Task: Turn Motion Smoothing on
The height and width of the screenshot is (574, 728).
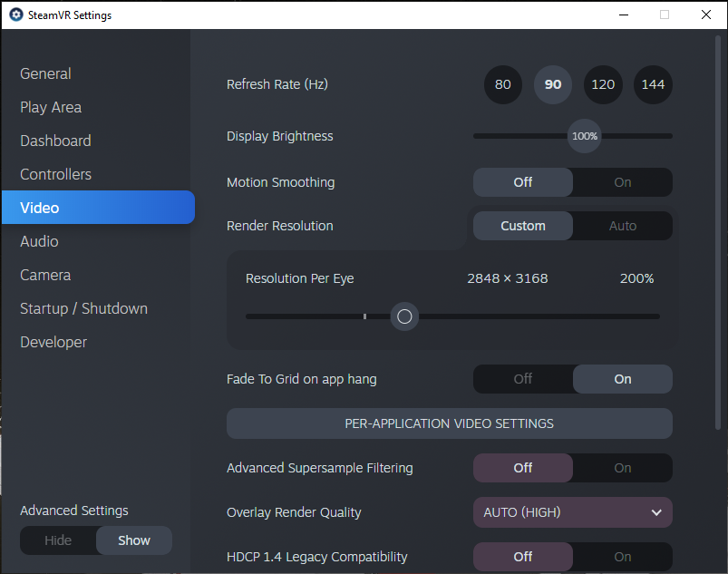Action: pos(623,182)
